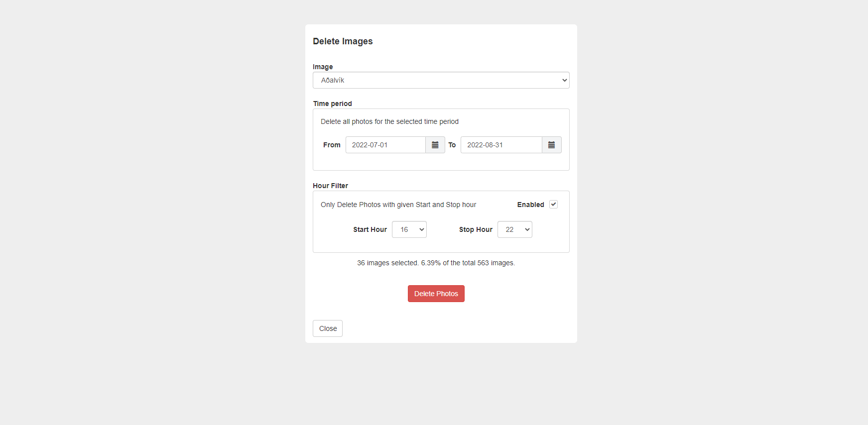
Task: Click the 'Only Delete Photos with given Start and Stop hour' text
Action: 398,205
